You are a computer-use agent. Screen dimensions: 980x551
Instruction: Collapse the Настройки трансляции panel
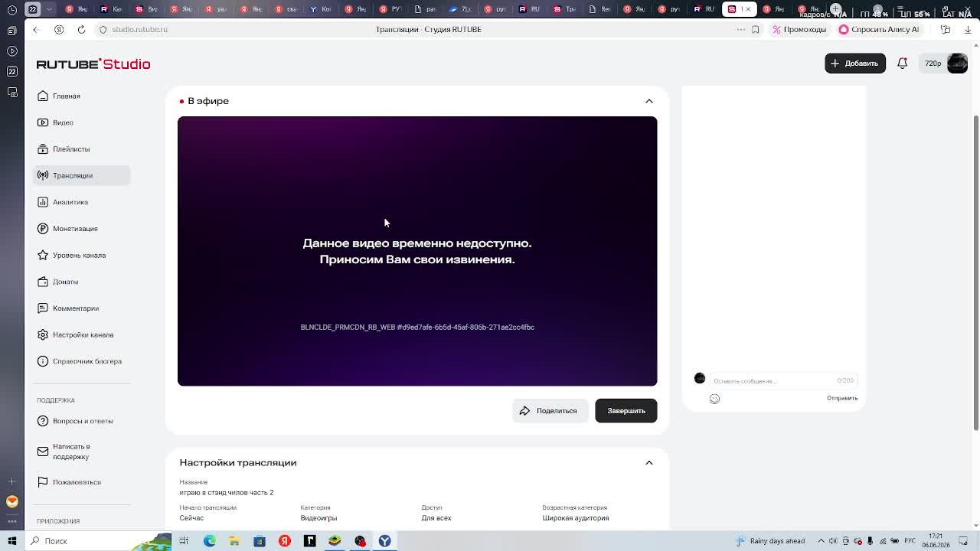(648, 463)
